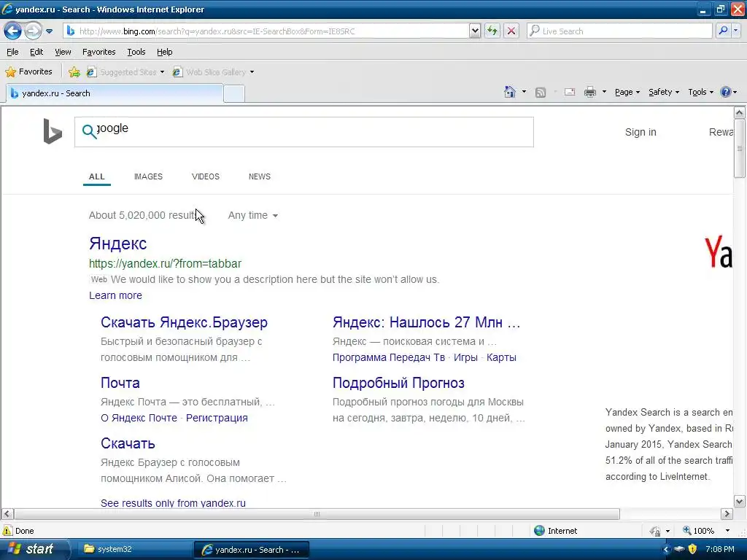
Task: Open the Edit menu
Action: [36, 52]
